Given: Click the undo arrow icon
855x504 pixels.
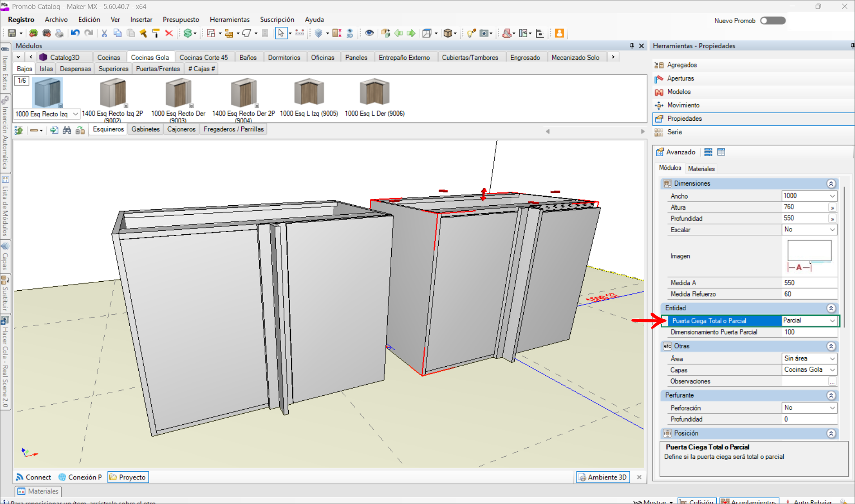Looking at the screenshot, I should coord(75,33).
